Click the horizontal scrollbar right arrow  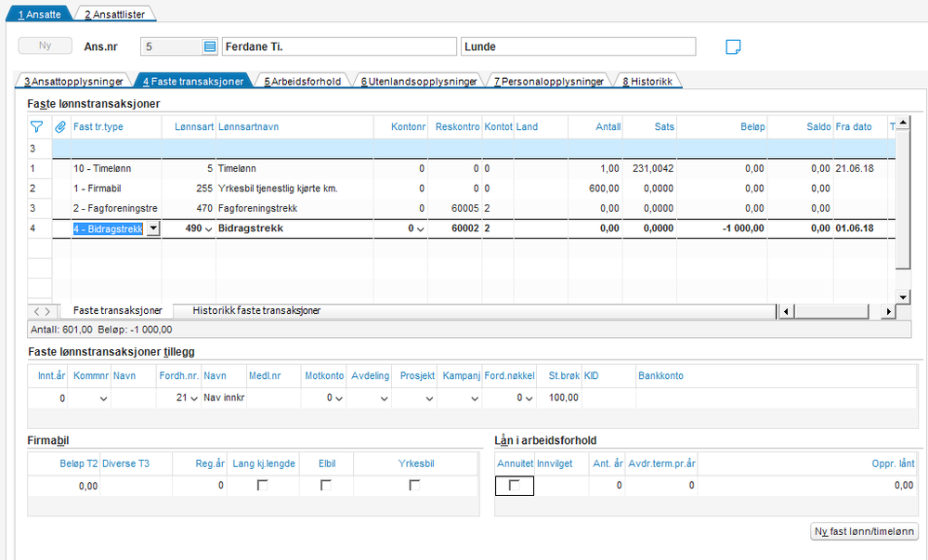pos(888,311)
